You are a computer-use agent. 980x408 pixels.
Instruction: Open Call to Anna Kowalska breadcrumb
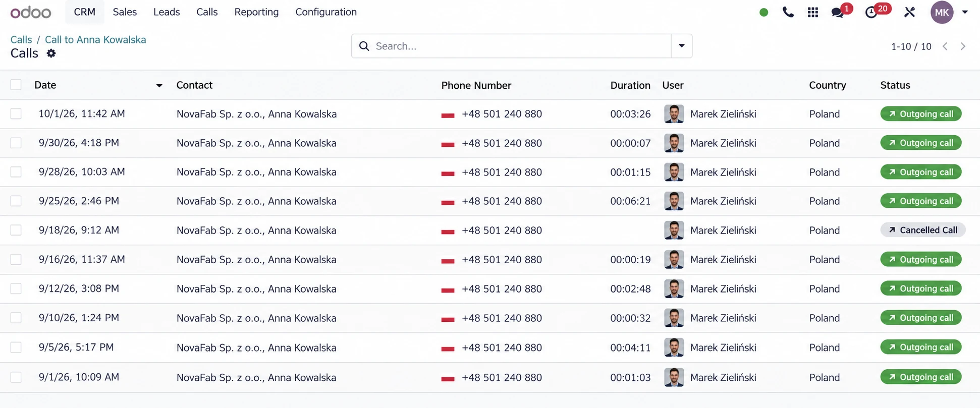point(95,40)
